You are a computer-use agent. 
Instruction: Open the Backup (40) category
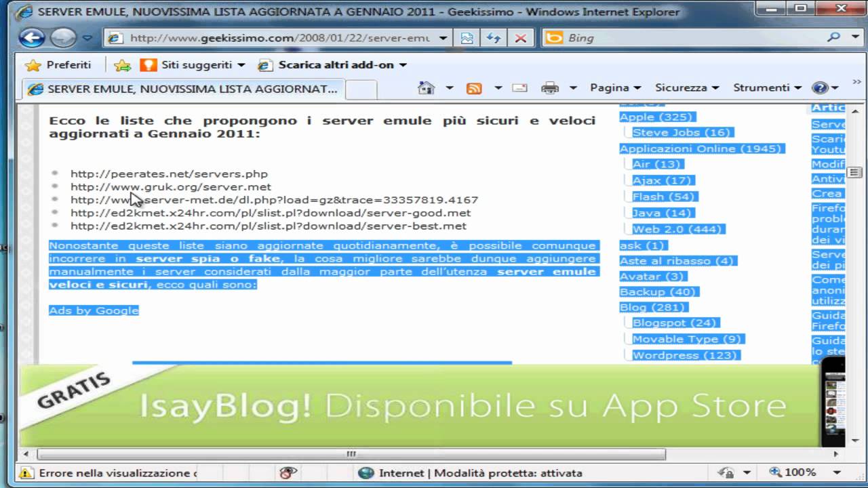click(x=658, y=292)
